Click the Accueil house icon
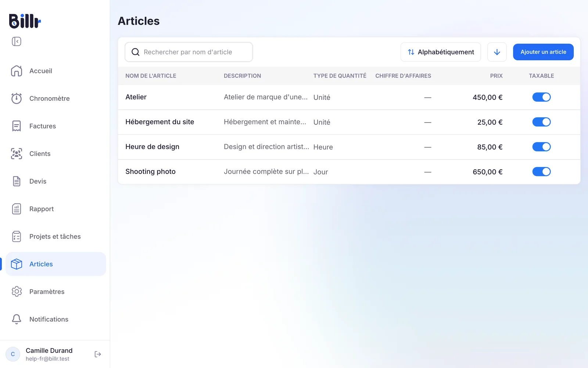This screenshot has width=588, height=368. coord(17,71)
